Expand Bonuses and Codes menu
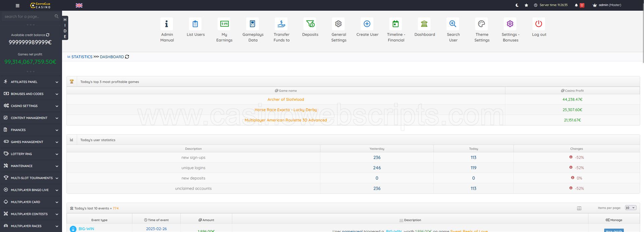Viewport: 644px width, 232px height. point(31,94)
